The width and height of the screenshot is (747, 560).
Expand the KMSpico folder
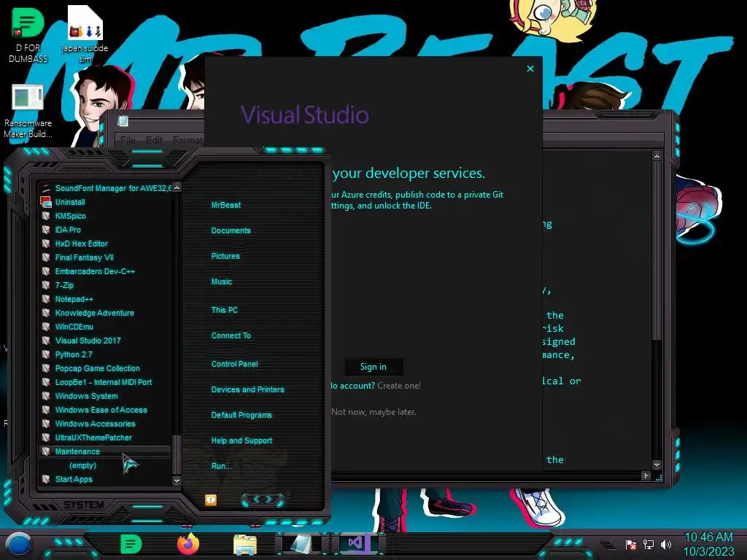[x=105, y=216]
